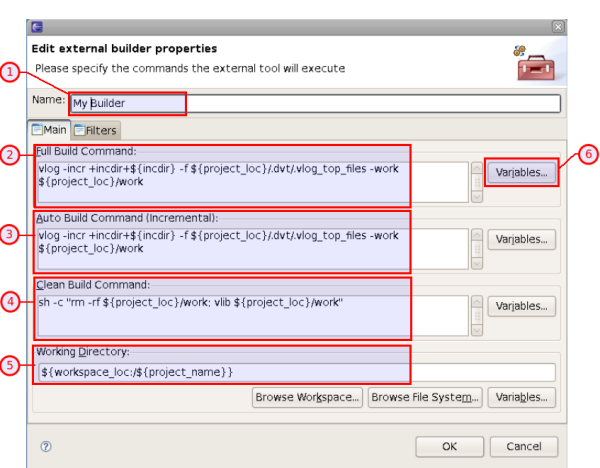
Task: Click up arrow of Clean Build Command scrollbar
Action: pos(476,299)
